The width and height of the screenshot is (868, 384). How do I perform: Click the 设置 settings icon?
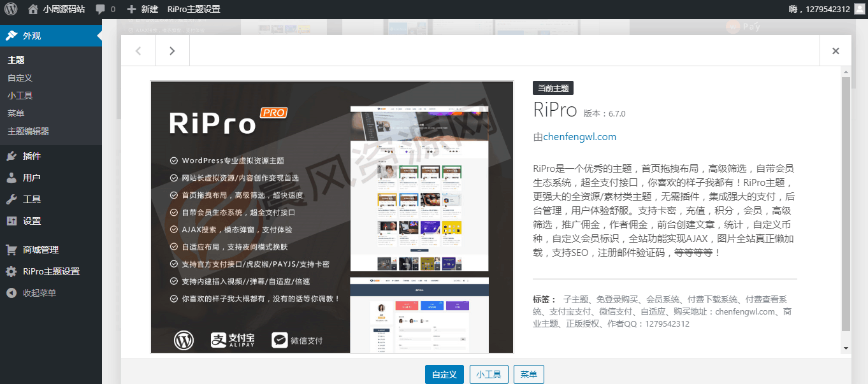(x=13, y=222)
